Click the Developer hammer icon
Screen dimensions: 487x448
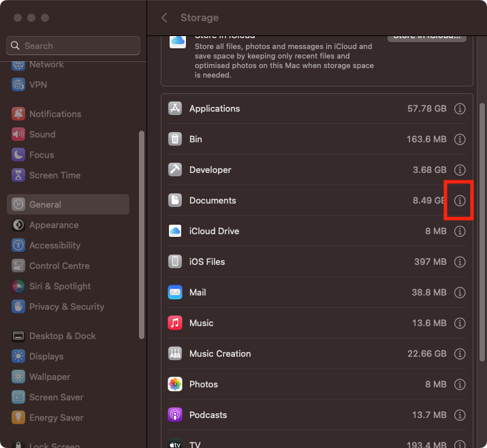click(175, 170)
